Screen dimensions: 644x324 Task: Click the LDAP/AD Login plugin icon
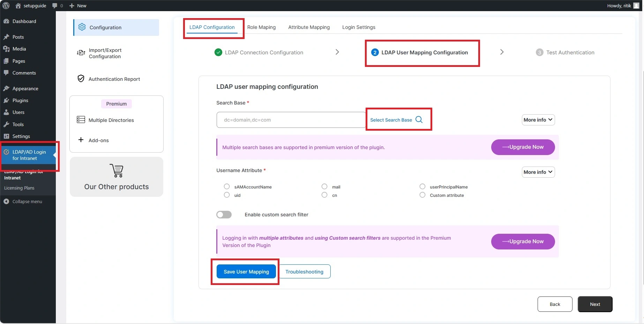pyautogui.click(x=6, y=152)
